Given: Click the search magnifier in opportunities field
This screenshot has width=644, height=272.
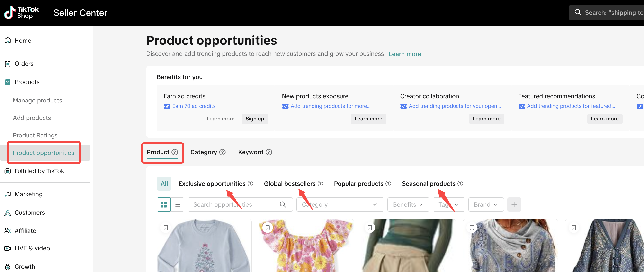Looking at the screenshot, I should pyautogui.click(x=283, y=205).
